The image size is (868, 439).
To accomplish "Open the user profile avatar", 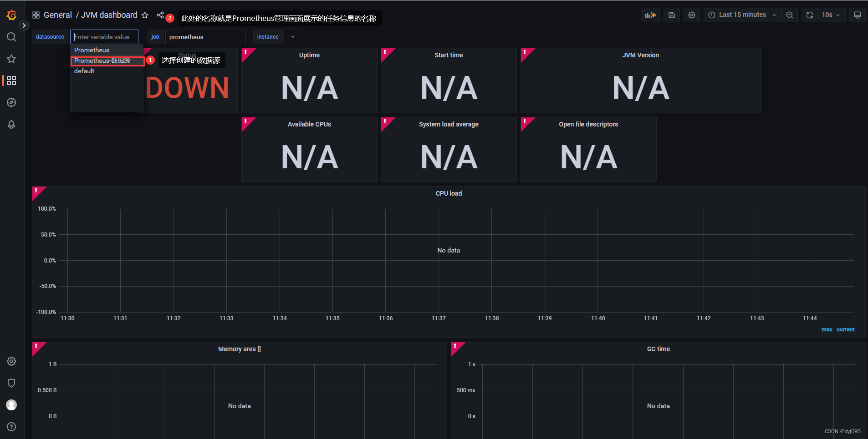I will (11, 405).
